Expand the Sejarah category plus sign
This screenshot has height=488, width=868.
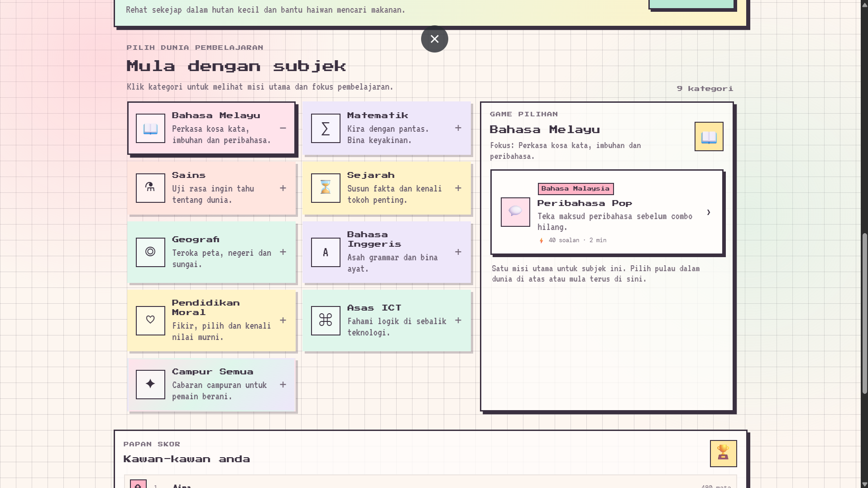[458, 188]
